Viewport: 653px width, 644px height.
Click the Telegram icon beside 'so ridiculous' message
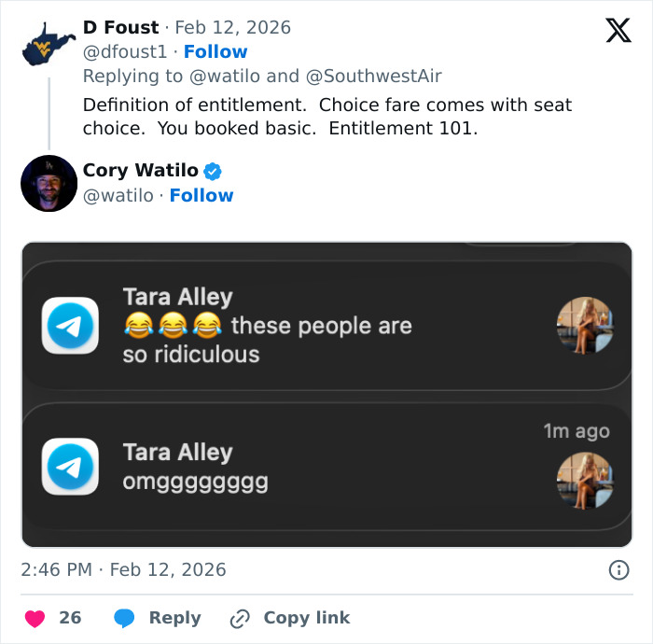click(x=70, y=326)
